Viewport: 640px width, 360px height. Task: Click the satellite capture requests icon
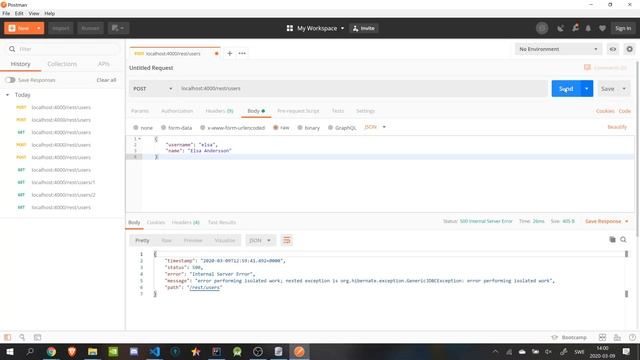pos(560,28)
